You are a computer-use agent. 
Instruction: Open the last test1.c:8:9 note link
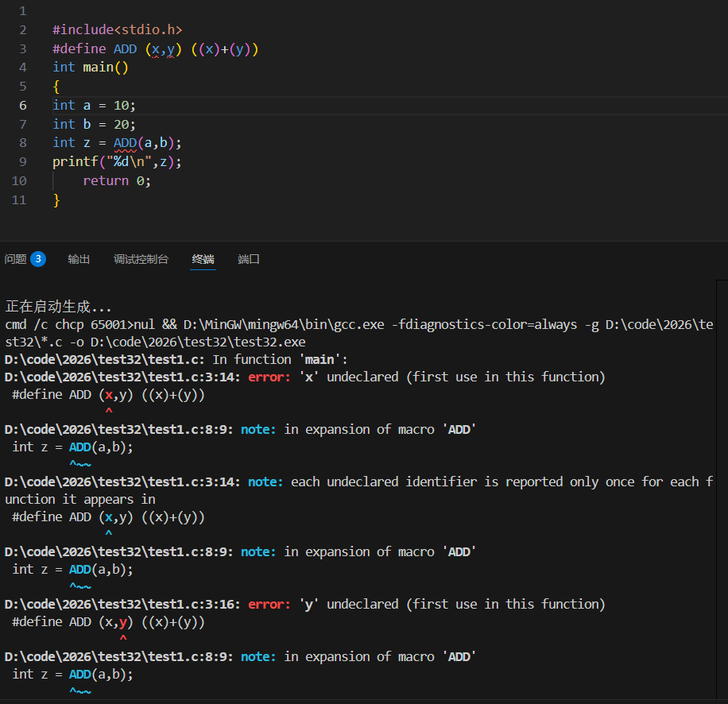click(119, 656)
